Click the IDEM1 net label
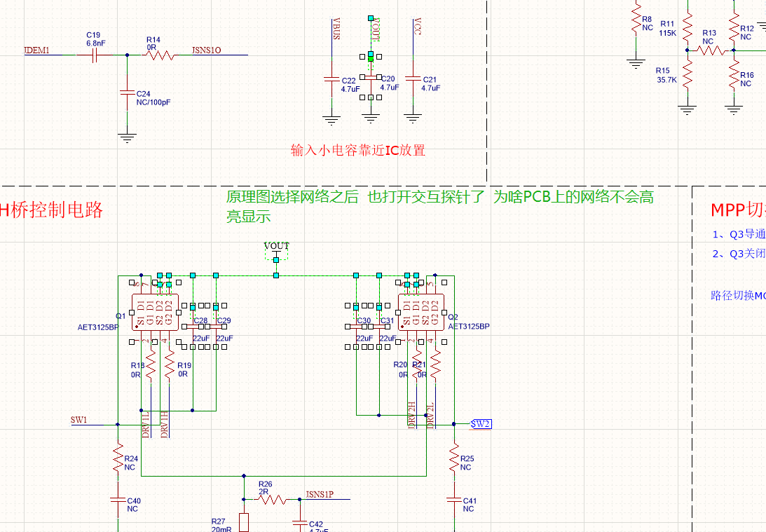This screenshot has width=766, height=532. [37, 50]
